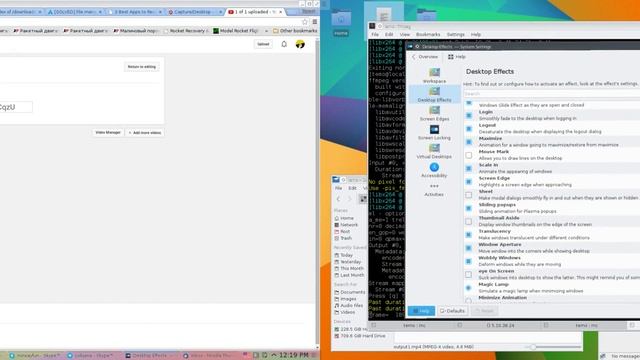Toggle the Translucency effect checkbox
The height and width of the screenshot is (360, 640).
point(469,235)
